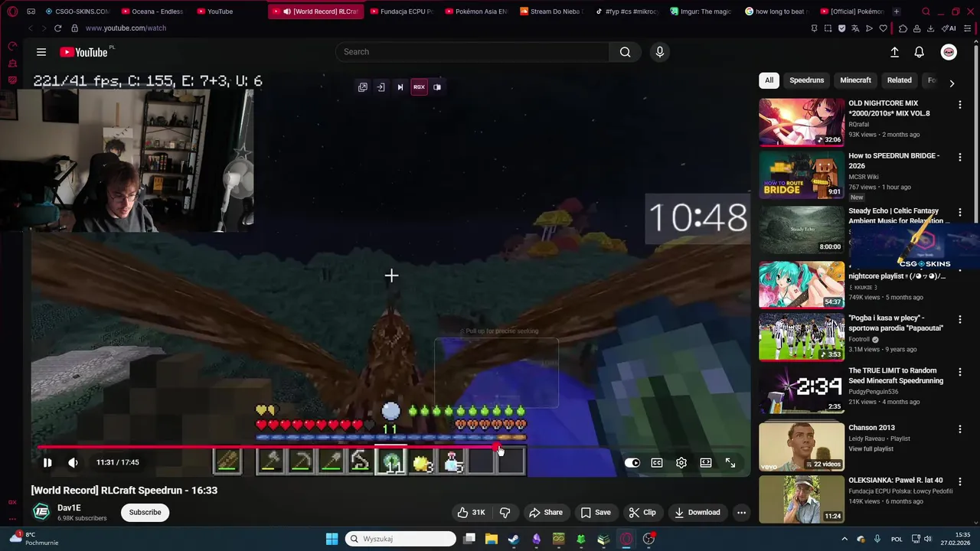This screenshot has width=980, height=551.
Task: Focus the YouTube search box
Action: [x=472, y=52]
